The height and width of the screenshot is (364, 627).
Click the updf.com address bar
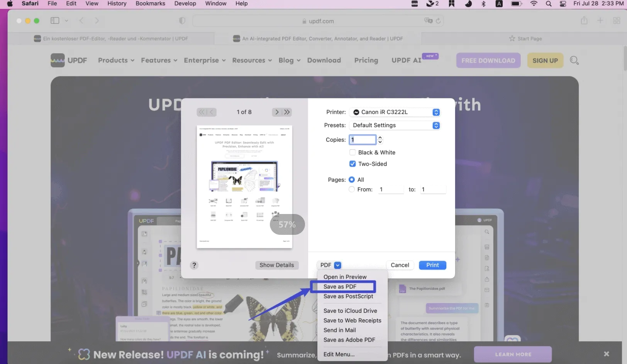coord(318,21)
